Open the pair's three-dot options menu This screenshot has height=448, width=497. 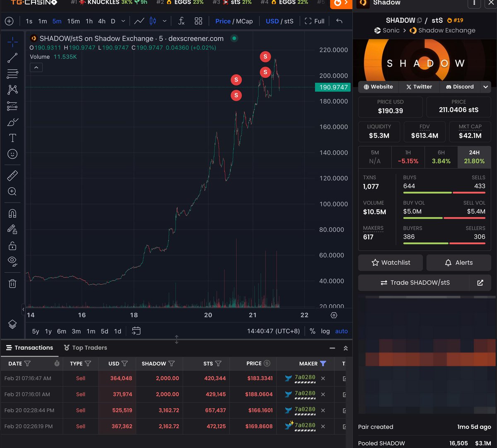pos(474,3)
